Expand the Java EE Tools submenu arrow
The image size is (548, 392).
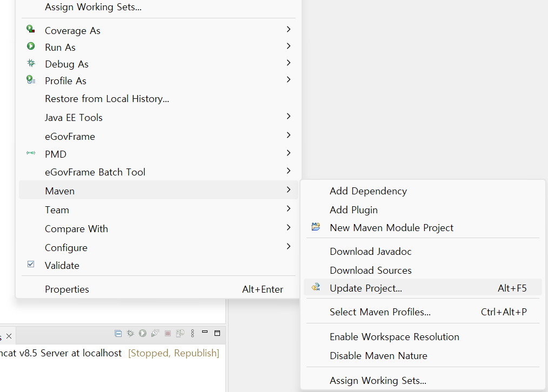tap(289, 117)
